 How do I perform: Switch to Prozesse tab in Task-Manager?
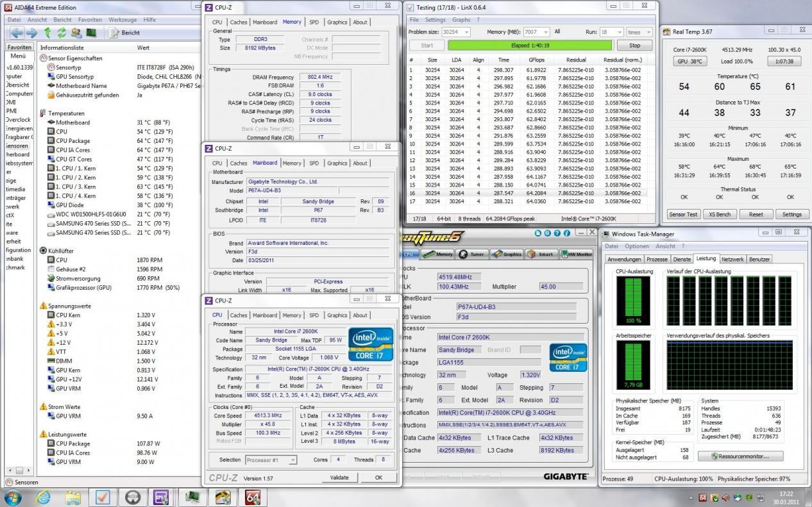point(657,259)
